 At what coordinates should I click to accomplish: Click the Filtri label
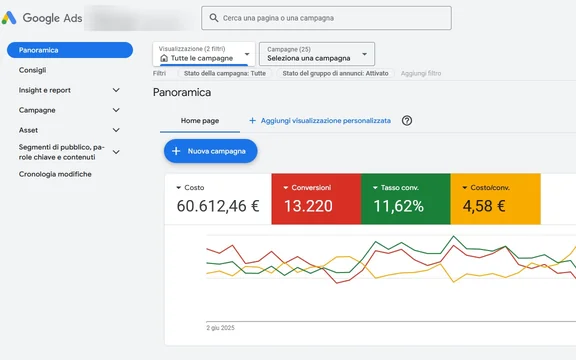[x=159, y=73]
